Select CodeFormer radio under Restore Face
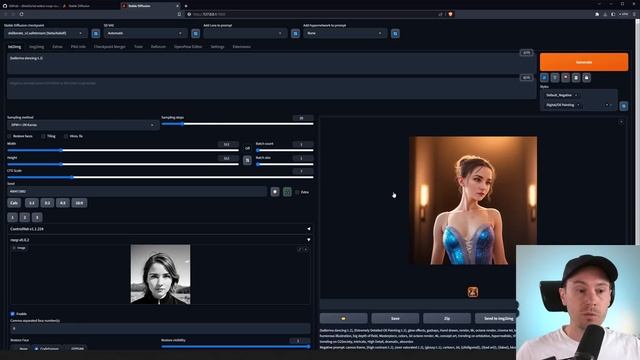The image size is (640, 360). point(47,349)
